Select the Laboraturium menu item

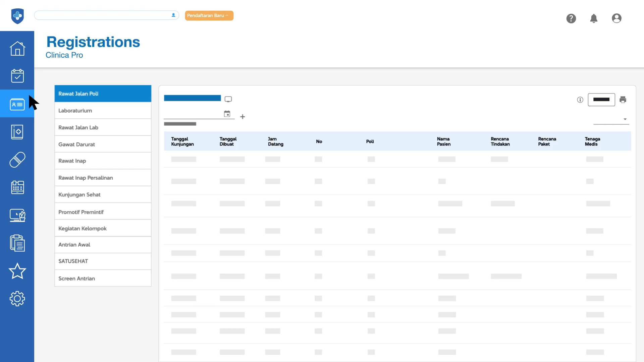tap(103, 111)
